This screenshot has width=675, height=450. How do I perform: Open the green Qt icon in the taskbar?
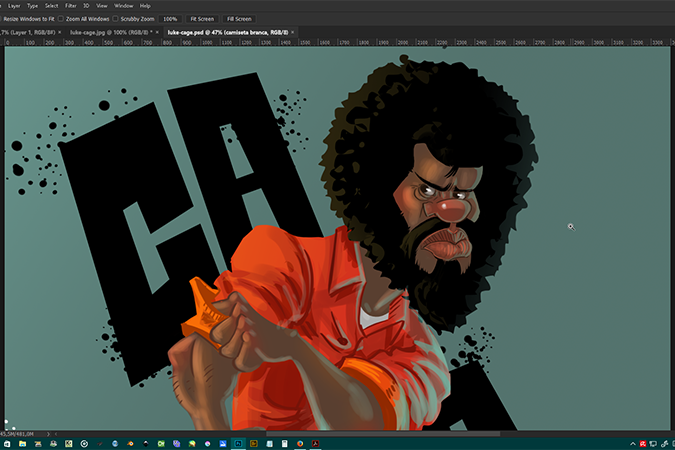(161, 444)
